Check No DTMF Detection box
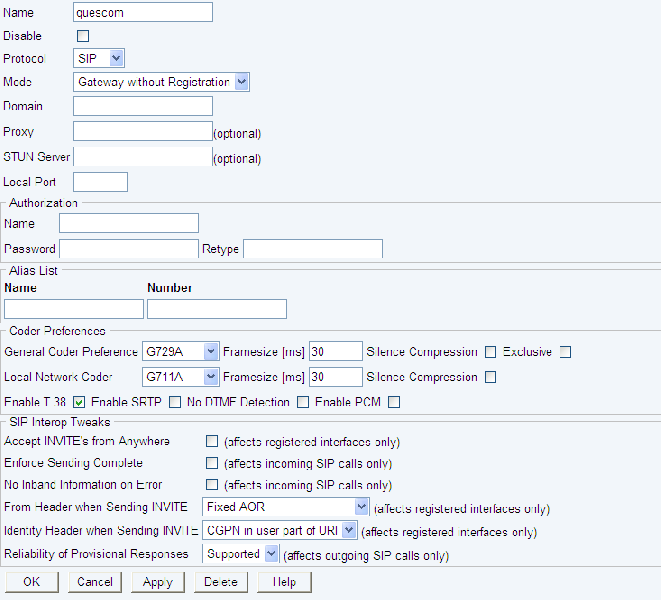The height and width of the screenshot is (600, 661). coord(303,403)
